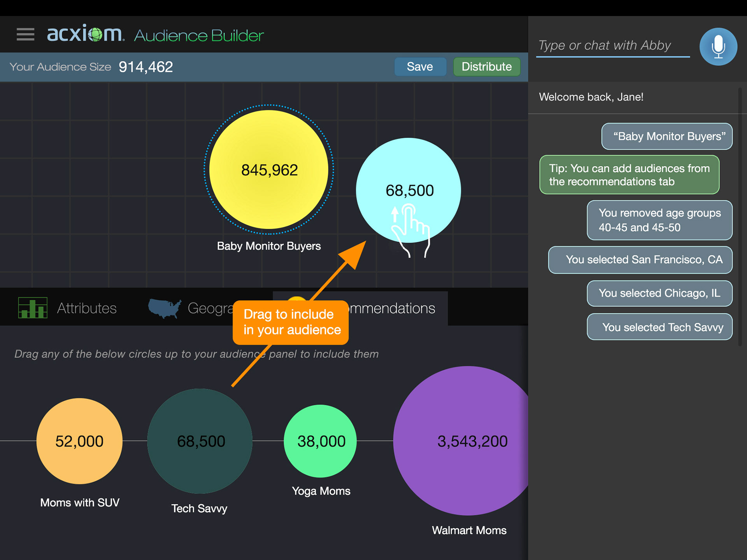
Task: Tap the microphone voice chat button
Action: 718,47
